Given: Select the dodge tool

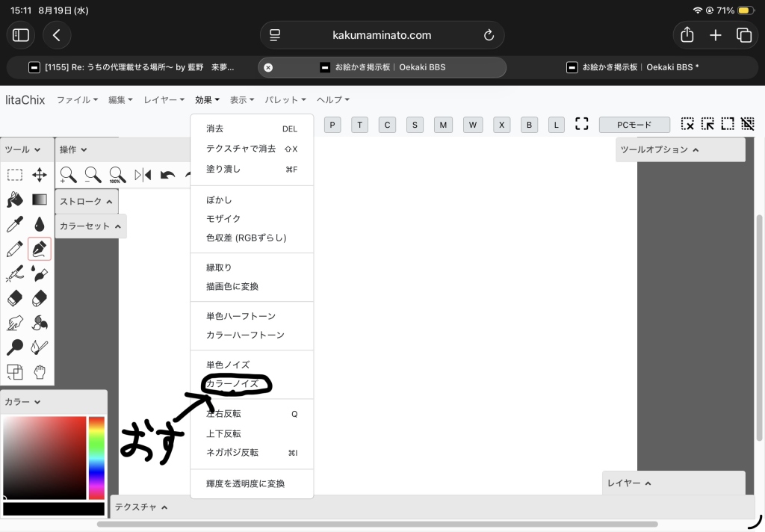Looking at the screenshot, I should pyautogui.click(x=15, y=347).
